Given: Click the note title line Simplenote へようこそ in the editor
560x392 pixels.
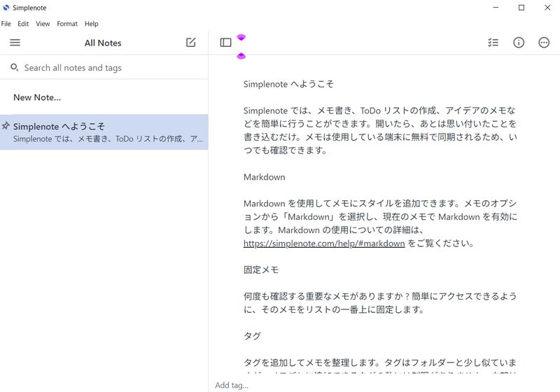Looking at the screenshot, I should coord(288,84).
